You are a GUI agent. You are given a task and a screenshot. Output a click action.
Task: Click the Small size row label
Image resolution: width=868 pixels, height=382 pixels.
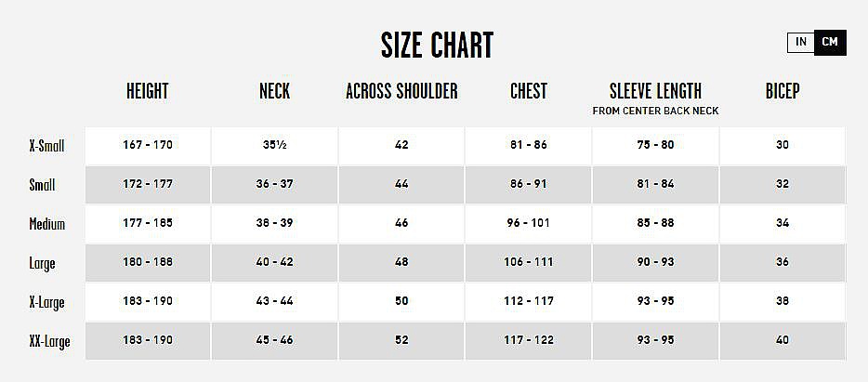tap(43, 185)
